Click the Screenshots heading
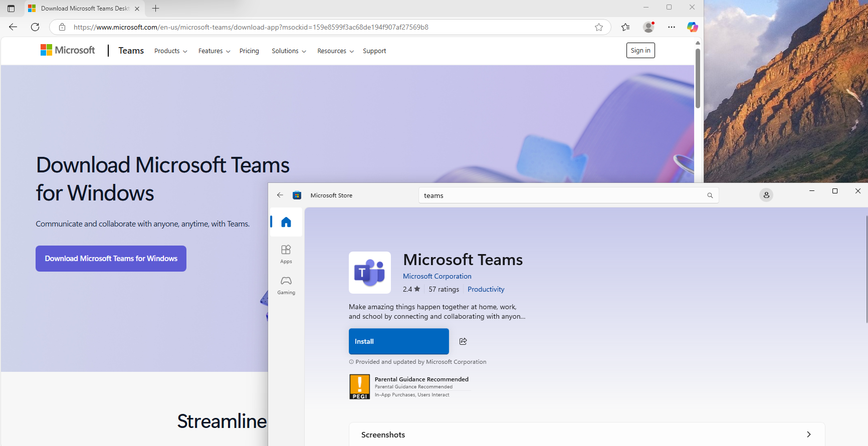 [383, 434]
